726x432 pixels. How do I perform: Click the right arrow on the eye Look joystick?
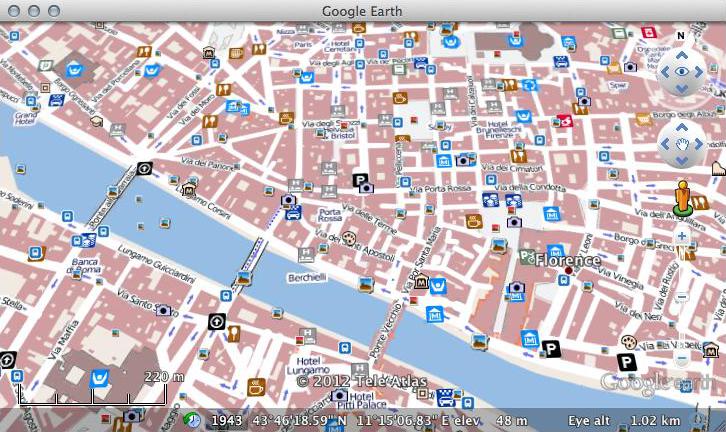coord(699,72)
